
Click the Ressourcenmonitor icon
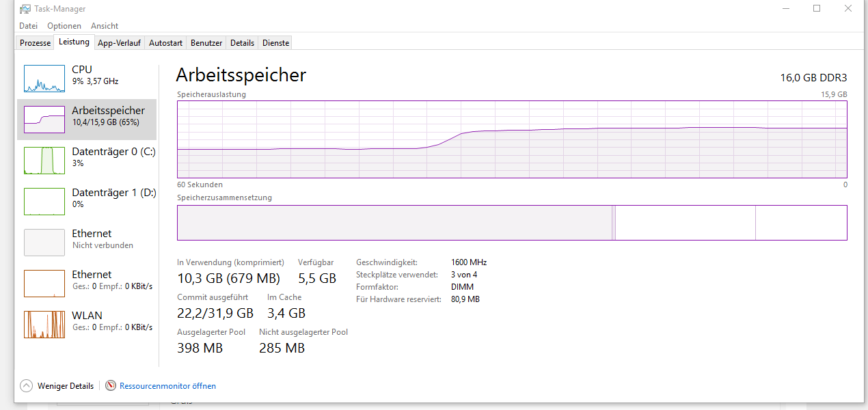[111, 386]
